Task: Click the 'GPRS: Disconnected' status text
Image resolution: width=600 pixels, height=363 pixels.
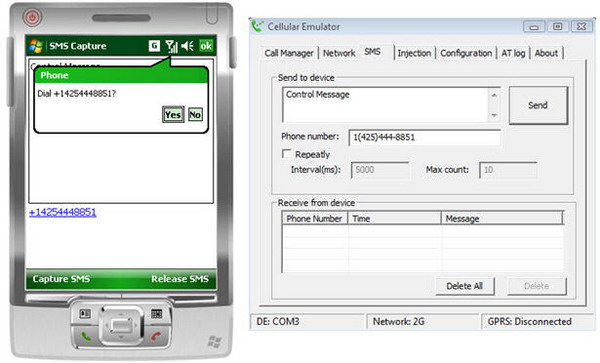Action: tap(529, 322)
